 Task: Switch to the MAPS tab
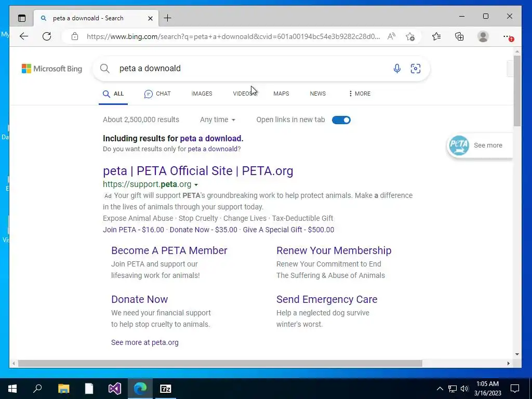point(281,94)
